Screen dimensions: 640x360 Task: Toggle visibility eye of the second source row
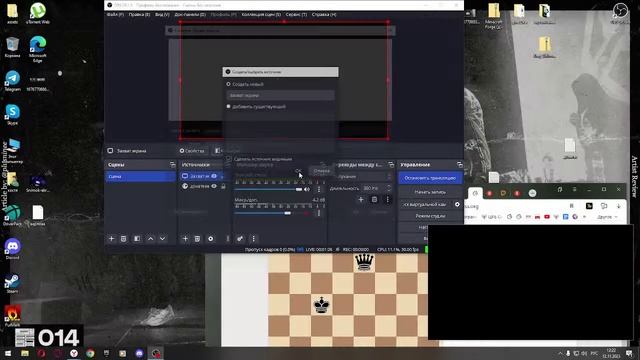click(x=214, y=186)
